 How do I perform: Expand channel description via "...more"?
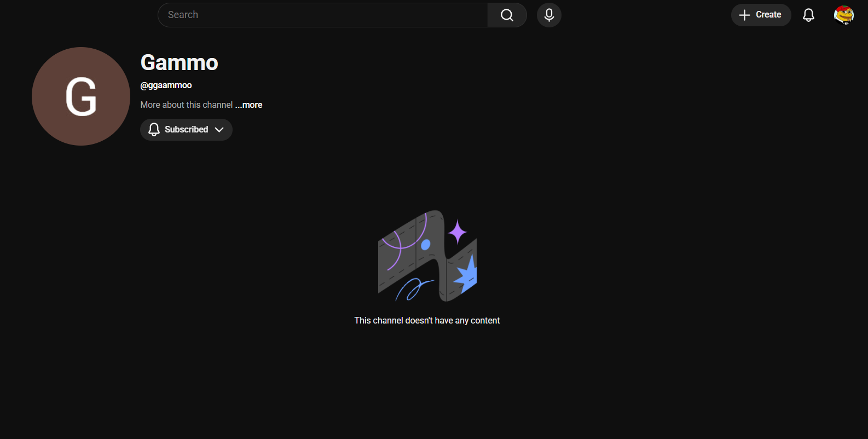point(249,105)
